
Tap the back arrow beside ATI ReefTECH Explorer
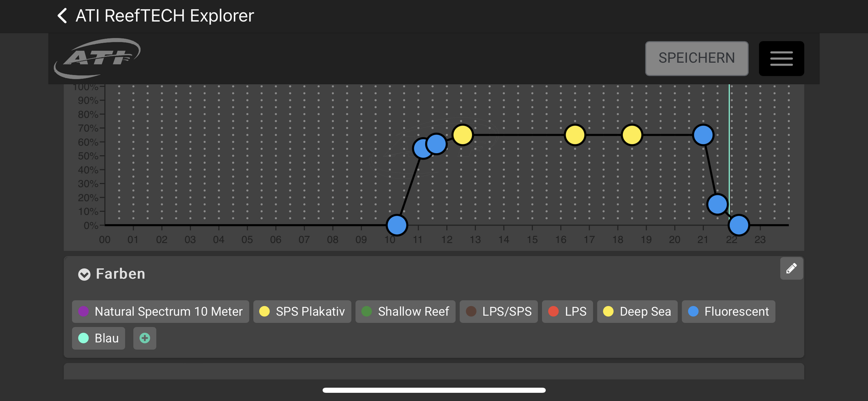tap(62, 16)
